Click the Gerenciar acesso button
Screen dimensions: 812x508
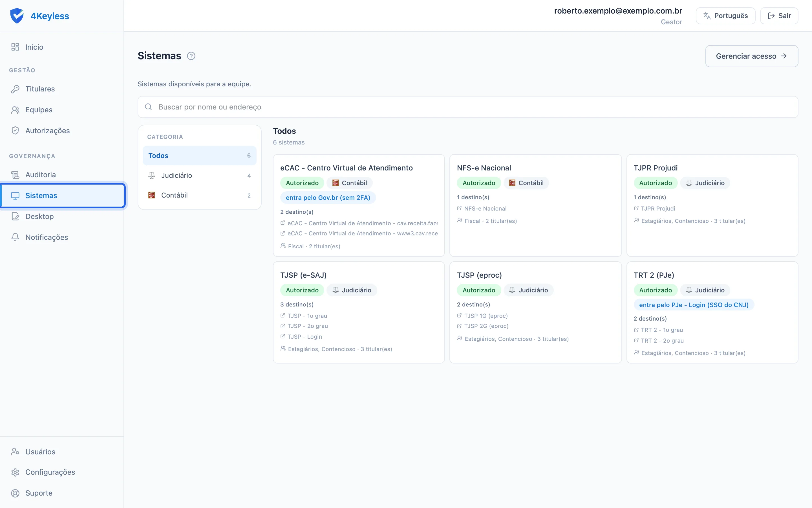click(752, 56)
